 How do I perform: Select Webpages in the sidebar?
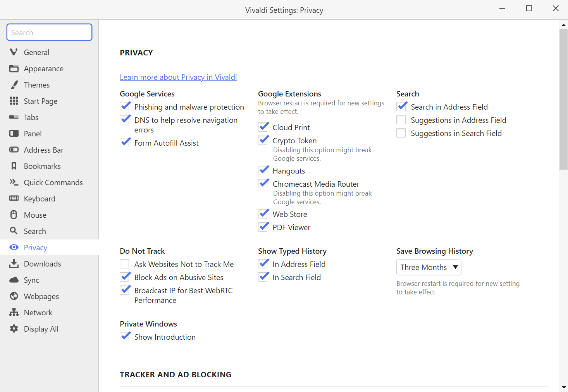click(x=49, y=296)
